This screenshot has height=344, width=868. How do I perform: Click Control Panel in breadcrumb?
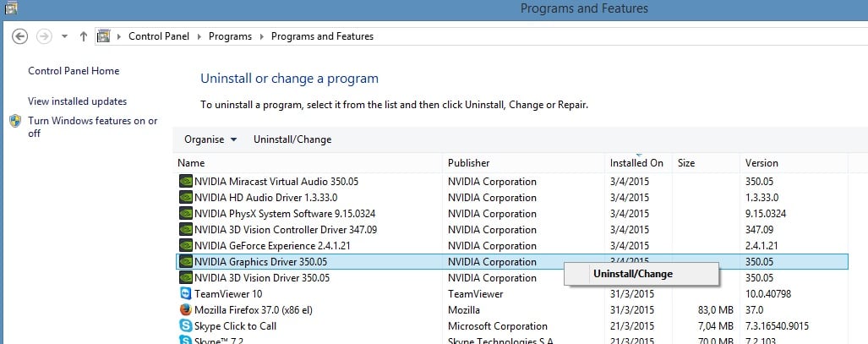tap(159, 36)
